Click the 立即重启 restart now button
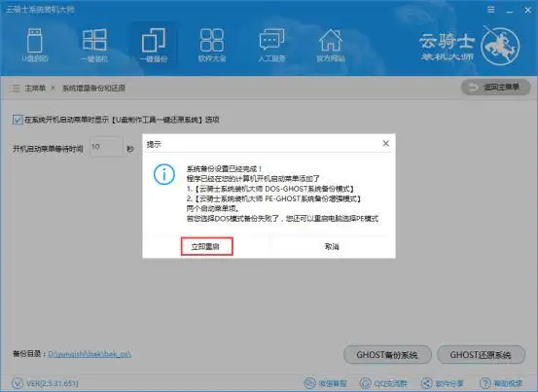Screen dimensions: 538x392 [207, 246]
